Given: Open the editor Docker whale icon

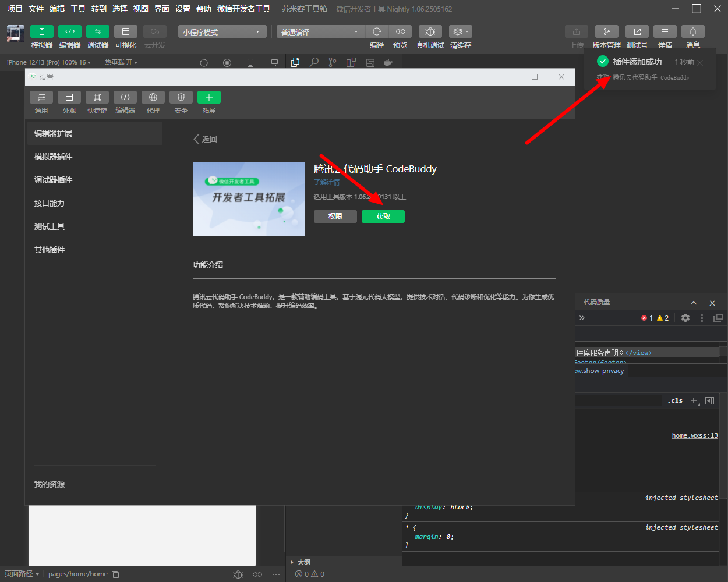Looking at the screenshot, I should [x=388, y=62].
